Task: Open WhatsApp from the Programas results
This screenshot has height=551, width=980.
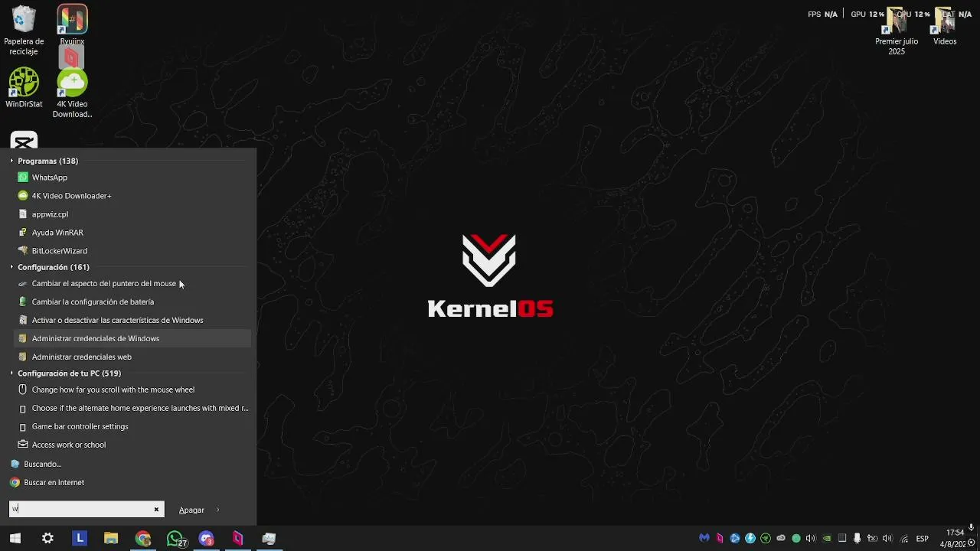Action: tap(132, 178)
